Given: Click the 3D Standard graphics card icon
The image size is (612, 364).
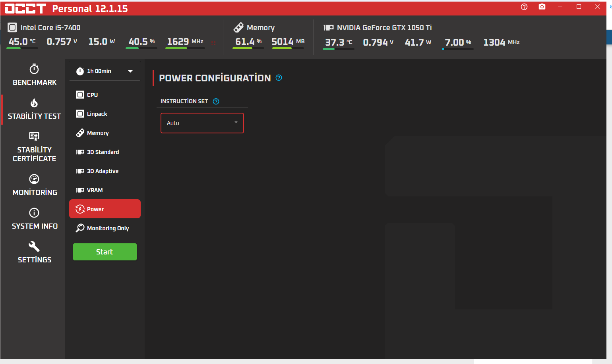Looking at the screenshot, I should pyautogui.click(x=80, y=152).
